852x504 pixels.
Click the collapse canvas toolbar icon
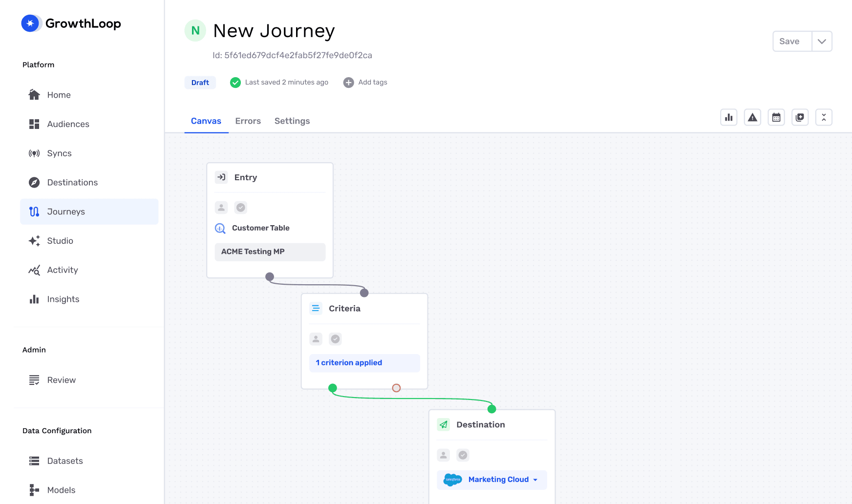[824, 117]
